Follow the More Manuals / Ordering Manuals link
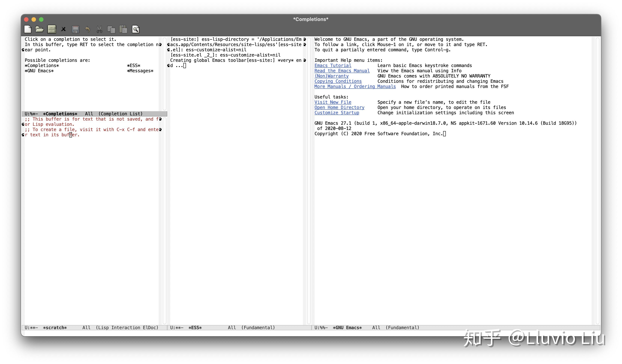 (355, 87)
